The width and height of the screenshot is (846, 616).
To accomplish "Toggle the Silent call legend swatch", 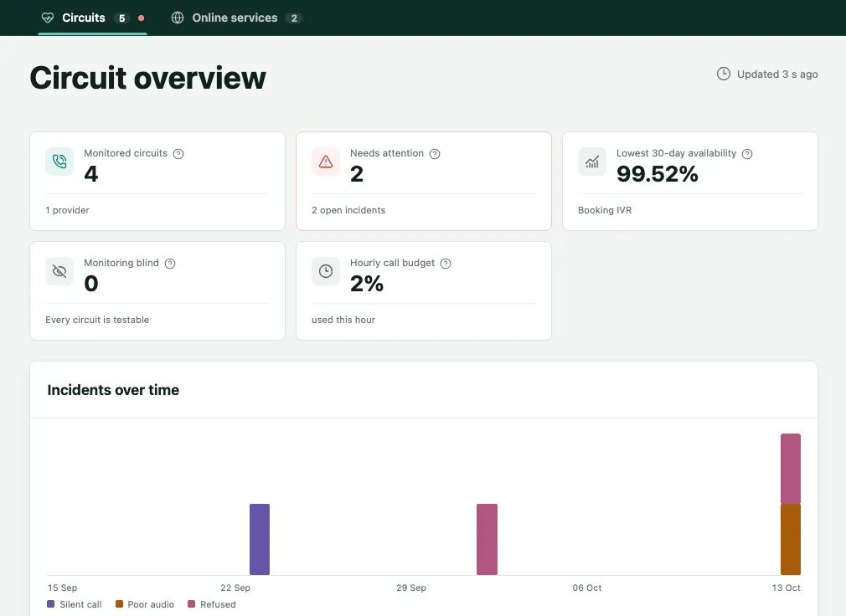I will point(51,604).
